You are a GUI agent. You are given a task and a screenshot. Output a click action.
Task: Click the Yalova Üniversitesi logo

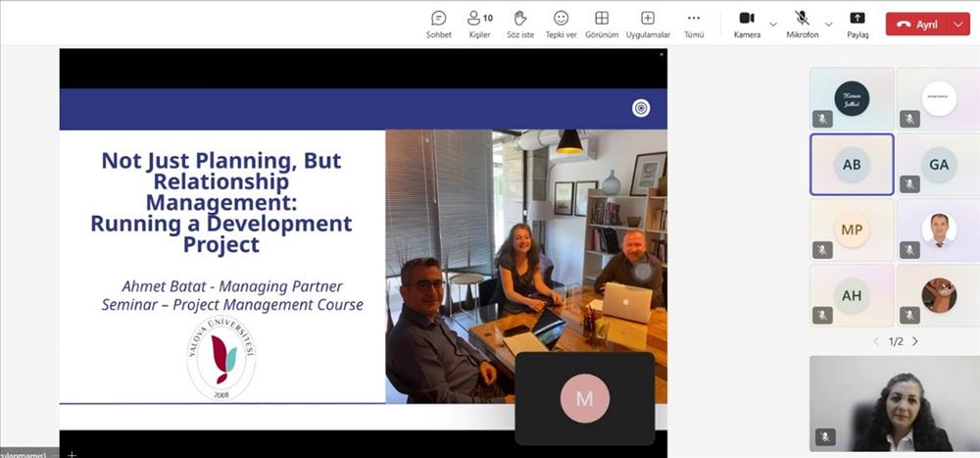(x=221, y=358)
